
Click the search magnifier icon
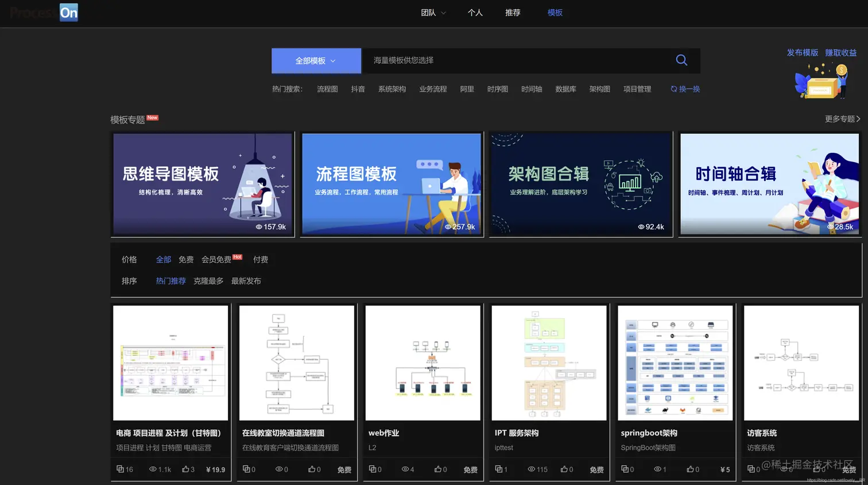(x=681, y=60)
